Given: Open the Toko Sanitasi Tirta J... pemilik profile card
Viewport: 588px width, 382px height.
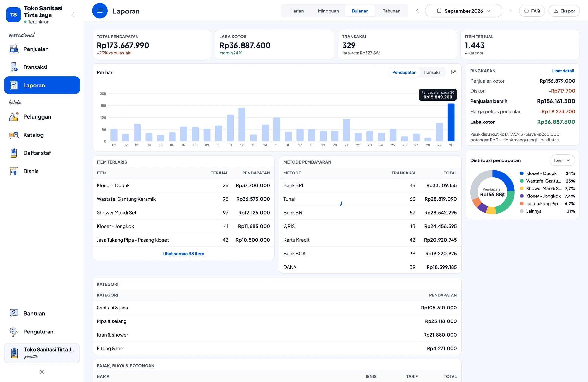Looking at the screenshot, I should point(42,353).
